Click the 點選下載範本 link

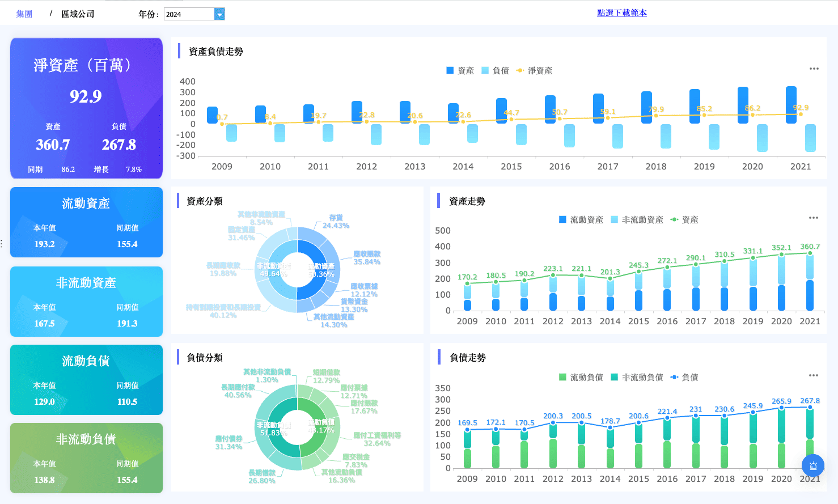coord(621,13)
